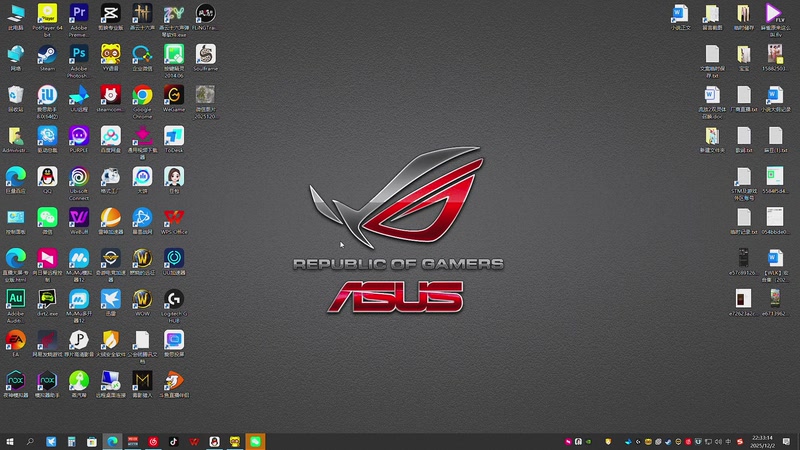Open Microsoft Store from the taskbar
This screenshot has height=450, width=800.
coord(92,441)
